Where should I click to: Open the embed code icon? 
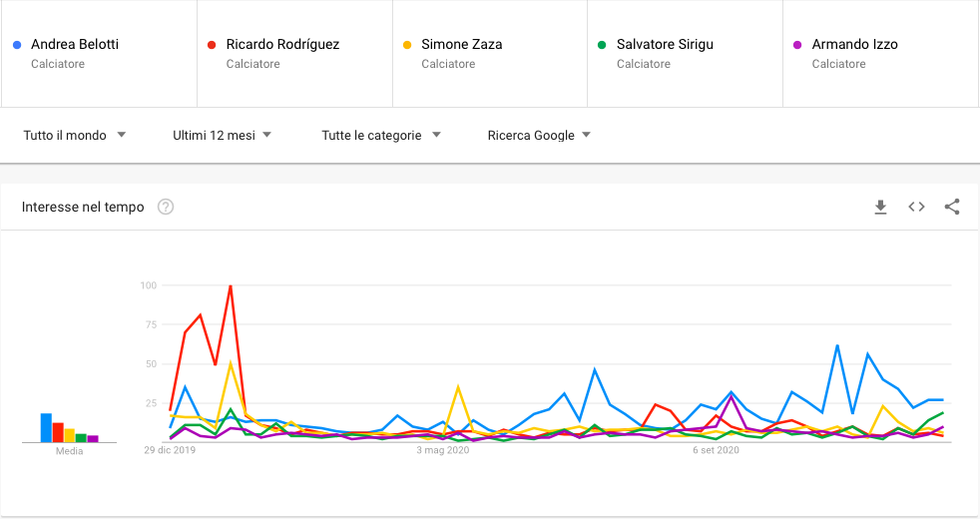pyautogui.click(x=916, y=207)
